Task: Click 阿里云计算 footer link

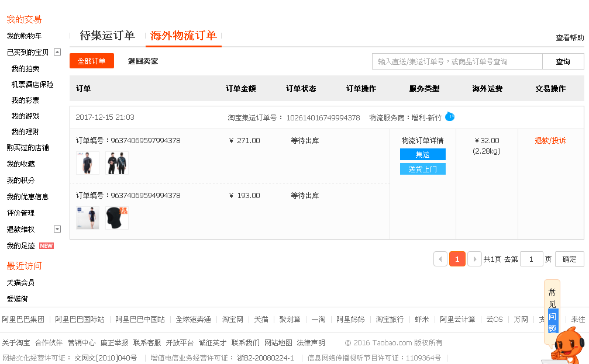Action: tap(457, 320)
